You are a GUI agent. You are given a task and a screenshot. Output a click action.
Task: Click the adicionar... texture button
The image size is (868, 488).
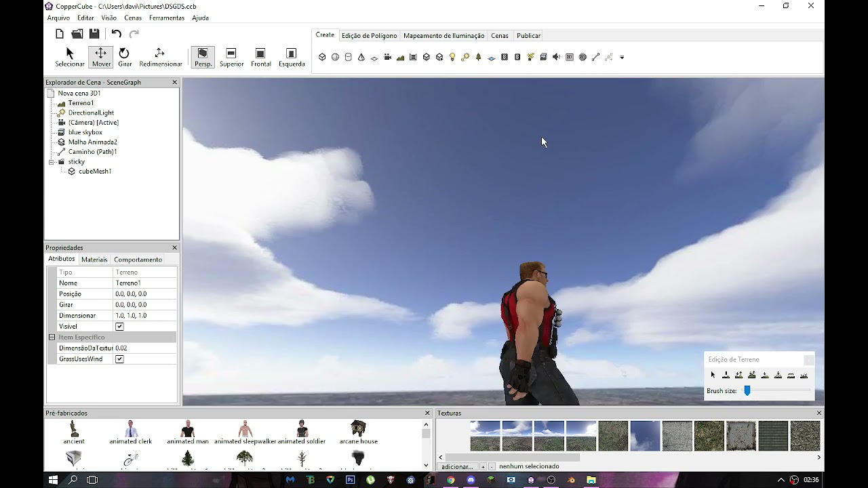coord(457,466)
